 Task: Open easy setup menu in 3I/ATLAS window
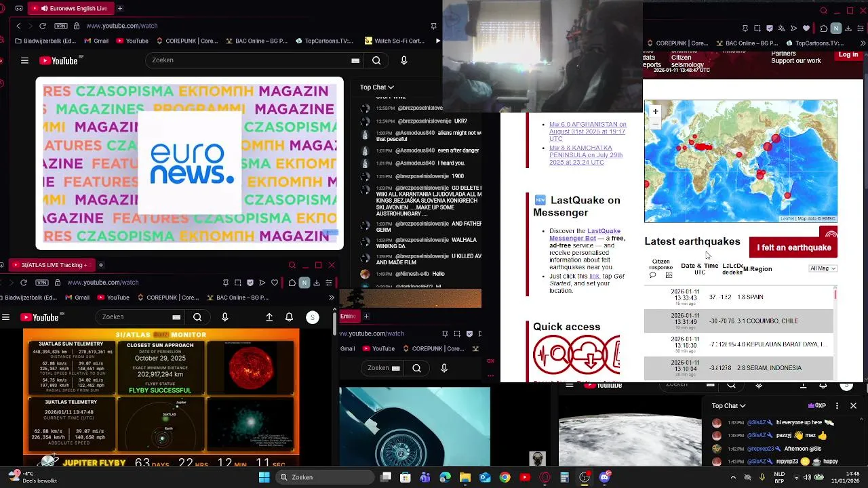point(329,283)
